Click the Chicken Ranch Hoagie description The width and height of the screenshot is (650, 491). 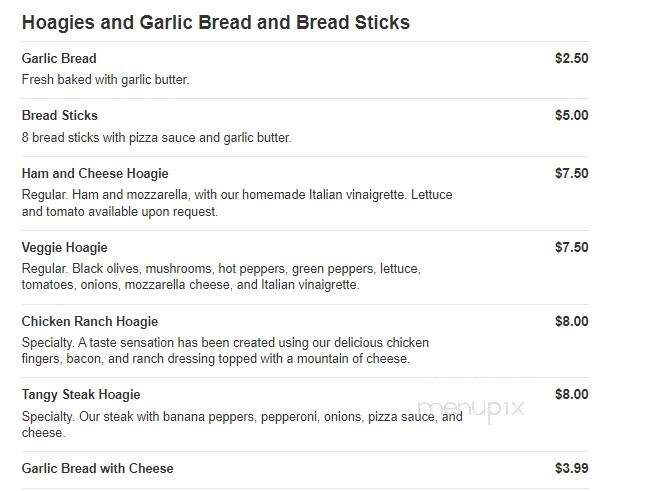click(225, 350)
